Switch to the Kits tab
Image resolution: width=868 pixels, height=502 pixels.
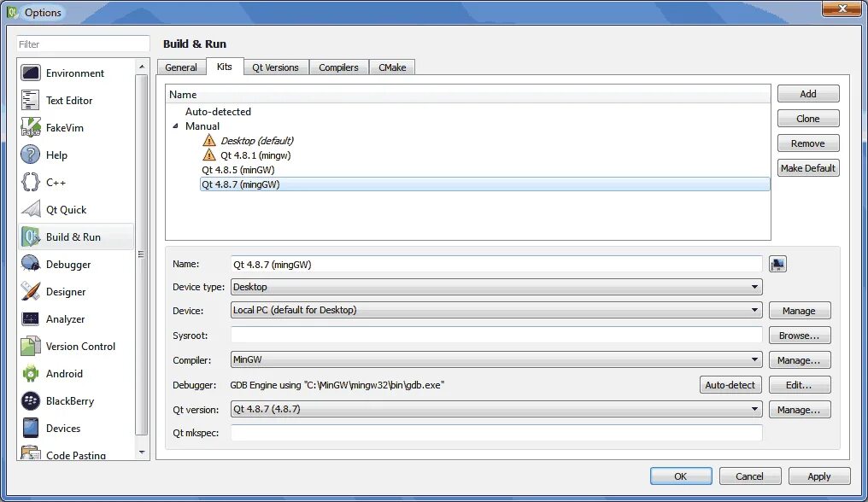224,67
